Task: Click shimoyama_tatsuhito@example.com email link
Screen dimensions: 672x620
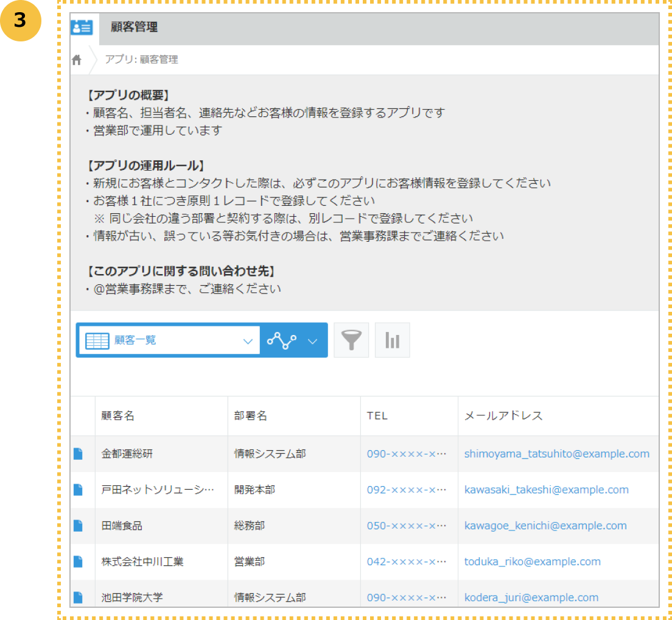Action: pos(556,453)
